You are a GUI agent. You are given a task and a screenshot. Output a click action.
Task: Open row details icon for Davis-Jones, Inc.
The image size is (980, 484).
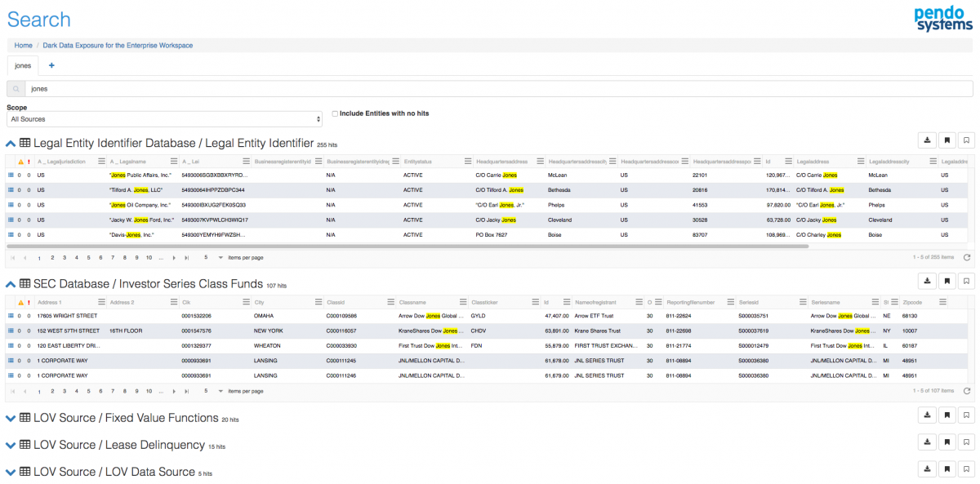pos(11,234)
